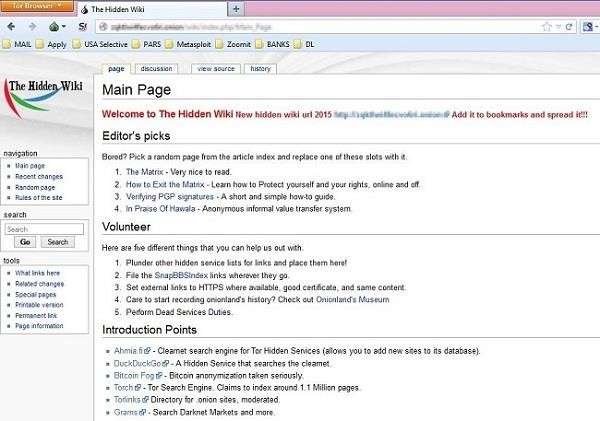Click the browser Forward arrow

pyautogui.click(x=33, y=26)
